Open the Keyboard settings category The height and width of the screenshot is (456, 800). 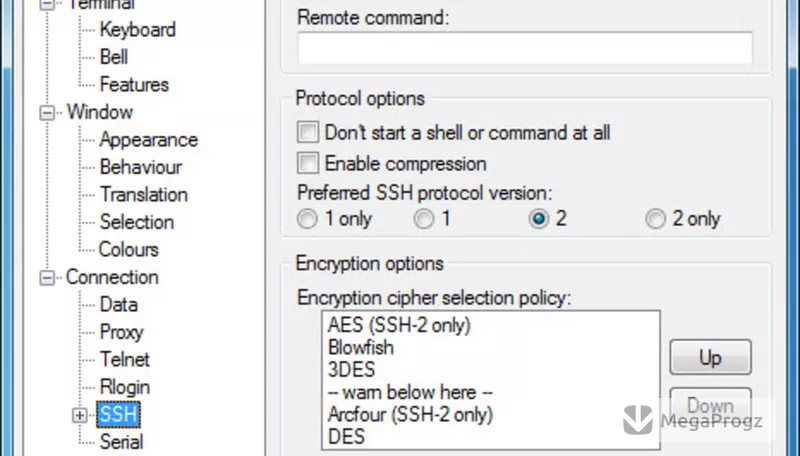coord(138,30)
